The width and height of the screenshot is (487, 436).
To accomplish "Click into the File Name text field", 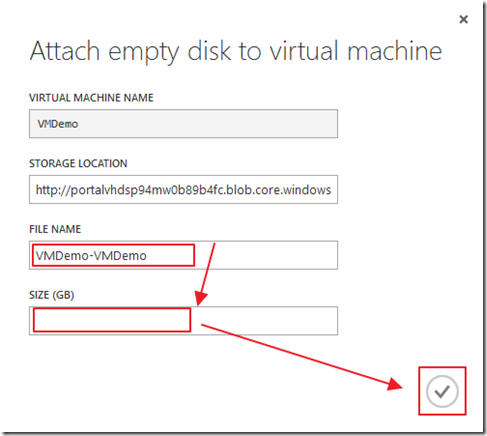I will [183, 255].
